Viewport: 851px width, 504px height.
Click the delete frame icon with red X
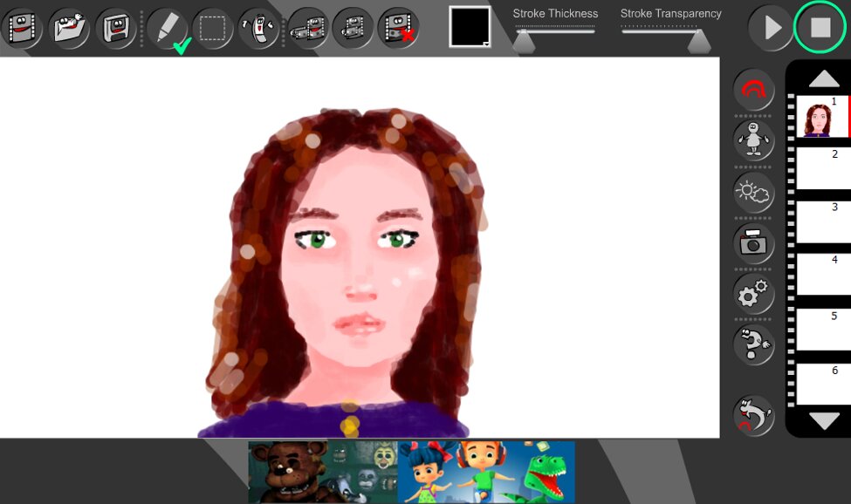tap(398, 28)
